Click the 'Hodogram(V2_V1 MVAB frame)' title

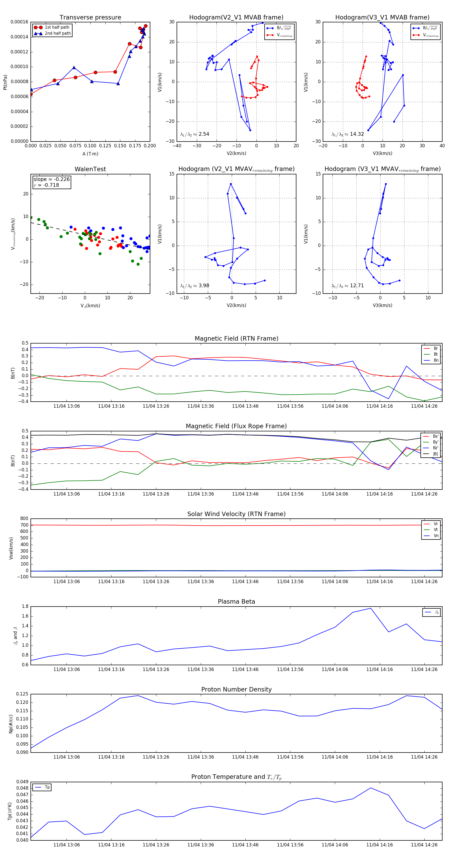point(236,18)
